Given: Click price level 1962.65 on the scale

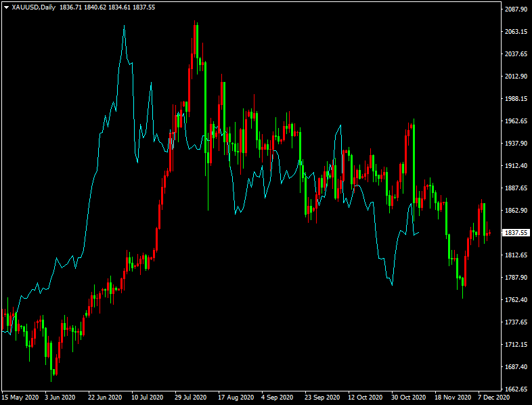Looking at the screenshot, I should tap(516, 121).
